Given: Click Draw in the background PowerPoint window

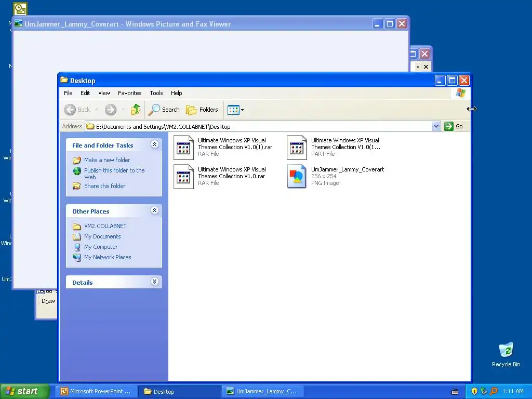Looking at the screenshot, I should pos(48,301).
